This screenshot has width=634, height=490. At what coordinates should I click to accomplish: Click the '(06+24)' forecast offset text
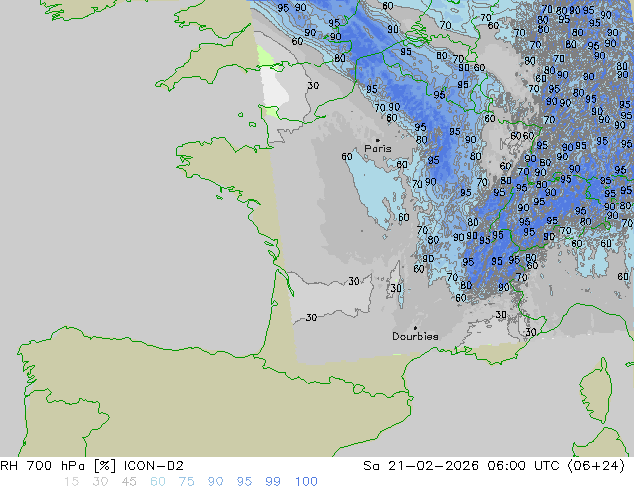596,466
